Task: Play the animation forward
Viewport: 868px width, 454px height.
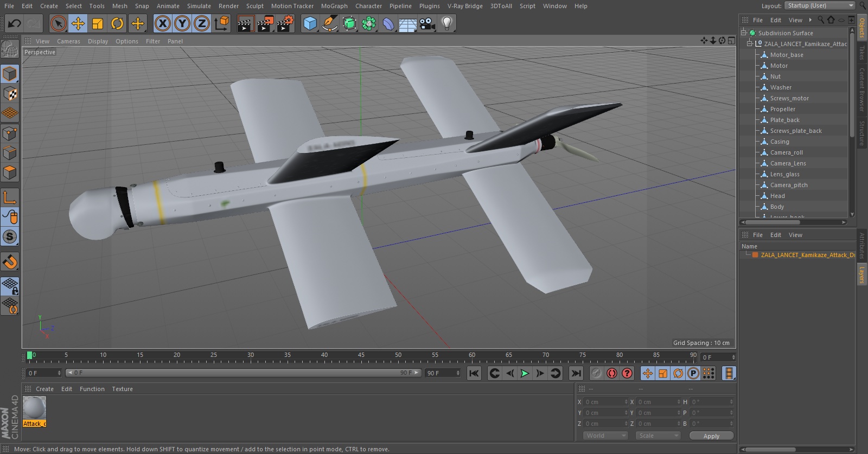Action: 525,373
